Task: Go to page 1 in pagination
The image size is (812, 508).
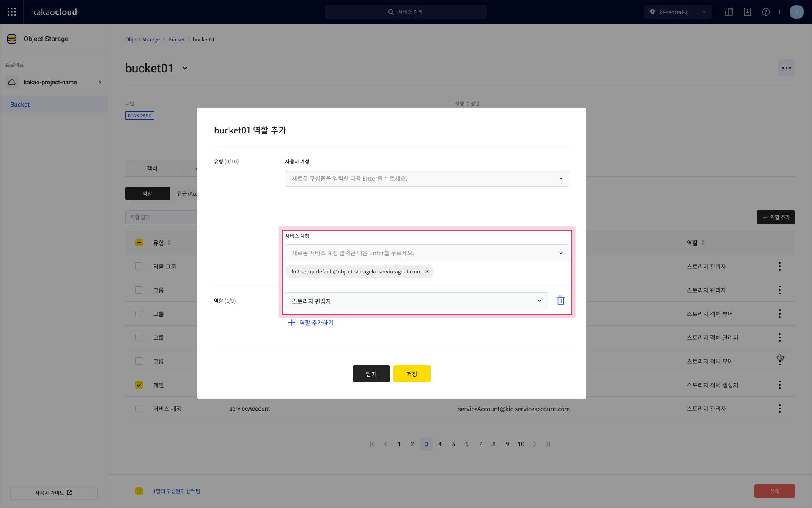Action: pyautogui.click(x=399, y=444)
